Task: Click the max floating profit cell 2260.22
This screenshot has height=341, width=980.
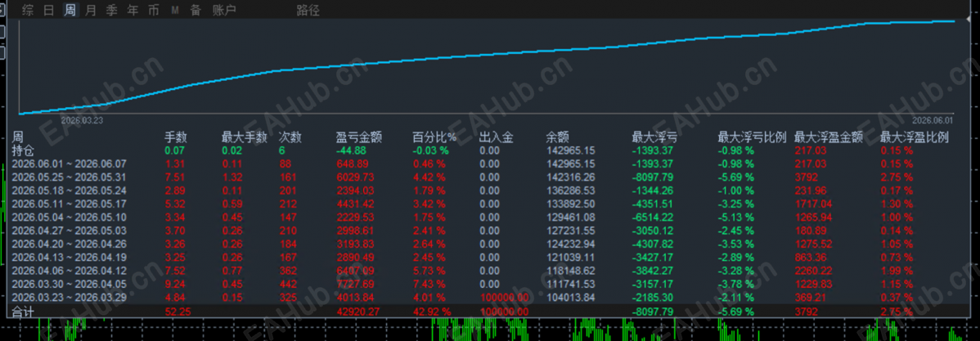Action: [x=814, y=271]
